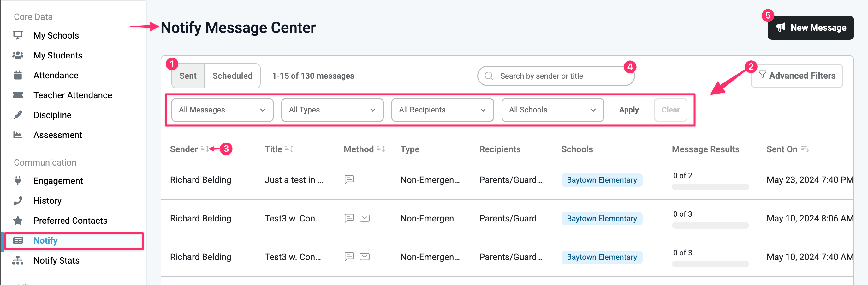Click the Attendance calendar icon

pos(18,75)
